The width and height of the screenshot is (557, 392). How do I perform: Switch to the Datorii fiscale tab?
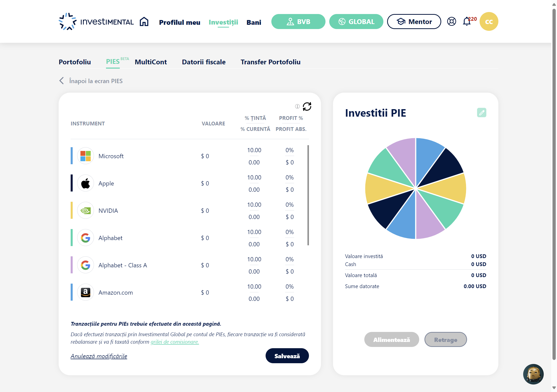pos(204,62)
